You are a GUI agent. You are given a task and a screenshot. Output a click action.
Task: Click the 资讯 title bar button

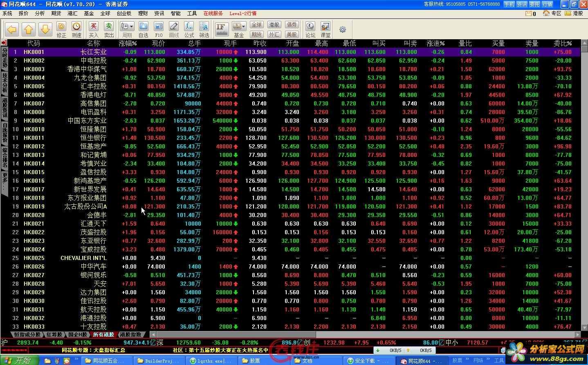point(522,4)
